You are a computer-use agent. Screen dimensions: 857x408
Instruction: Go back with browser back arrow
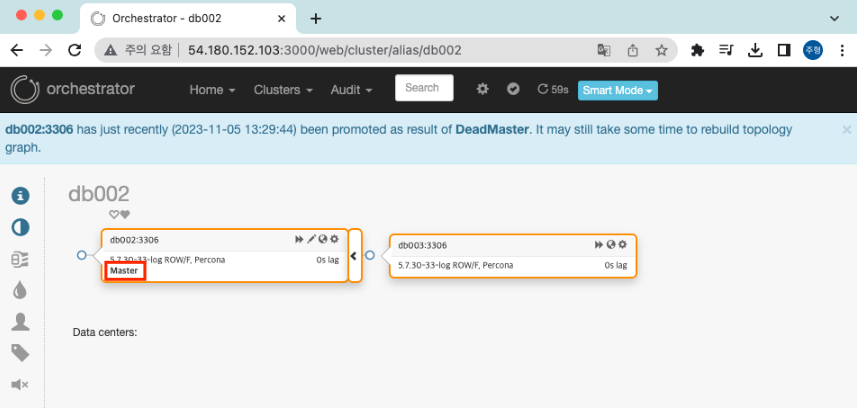[17, 50]
